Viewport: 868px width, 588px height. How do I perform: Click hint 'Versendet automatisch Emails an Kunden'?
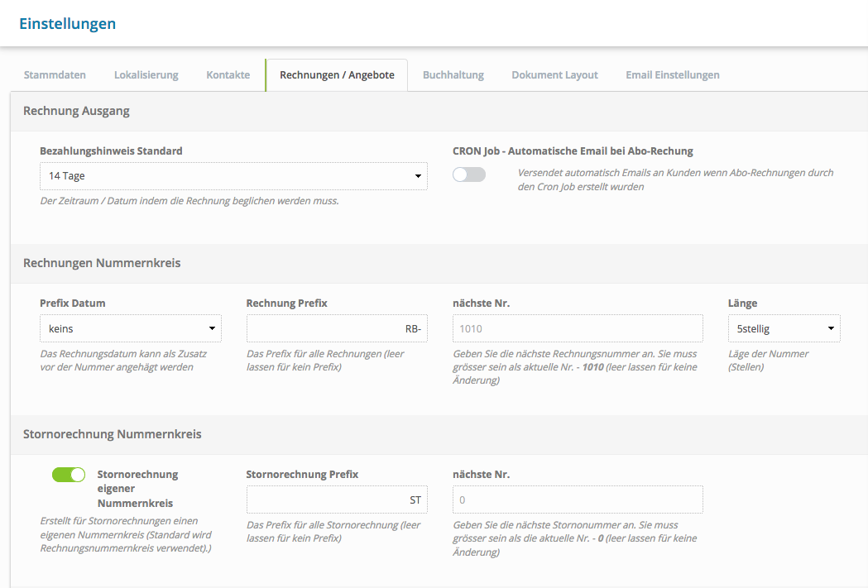(675, 179)
